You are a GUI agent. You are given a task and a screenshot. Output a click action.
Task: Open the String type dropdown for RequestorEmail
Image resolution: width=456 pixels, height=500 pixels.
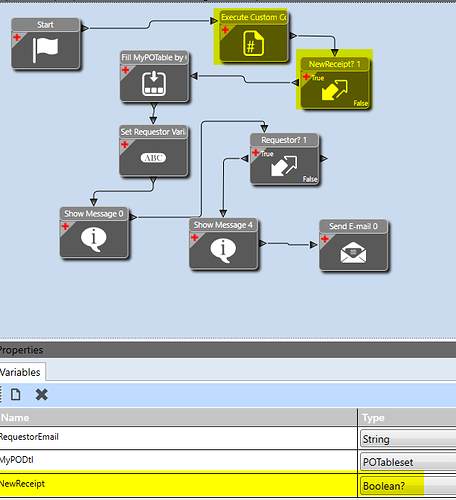click(408, 439)
